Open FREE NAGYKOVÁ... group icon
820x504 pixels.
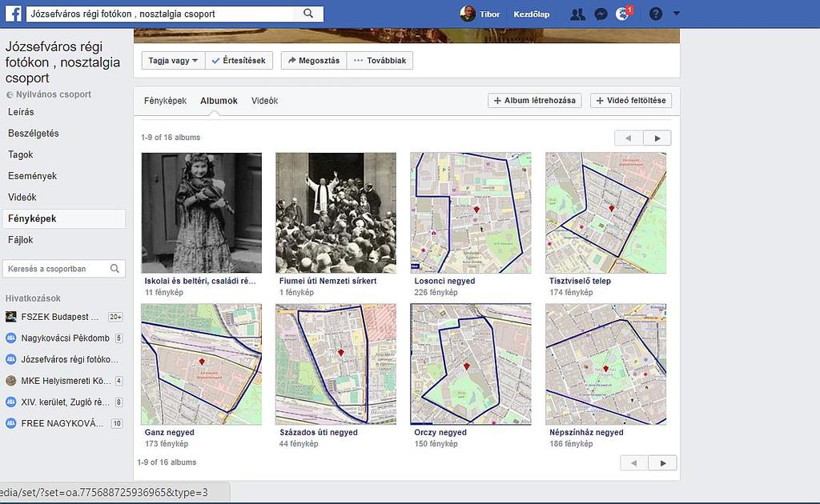pos(10,423)
